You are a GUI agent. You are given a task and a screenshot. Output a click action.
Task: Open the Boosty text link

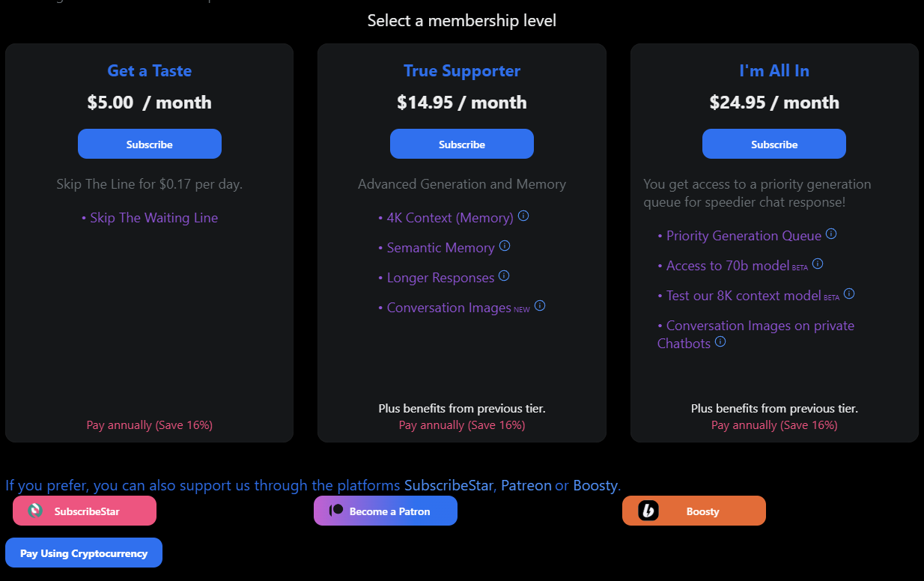click(595, 485)
